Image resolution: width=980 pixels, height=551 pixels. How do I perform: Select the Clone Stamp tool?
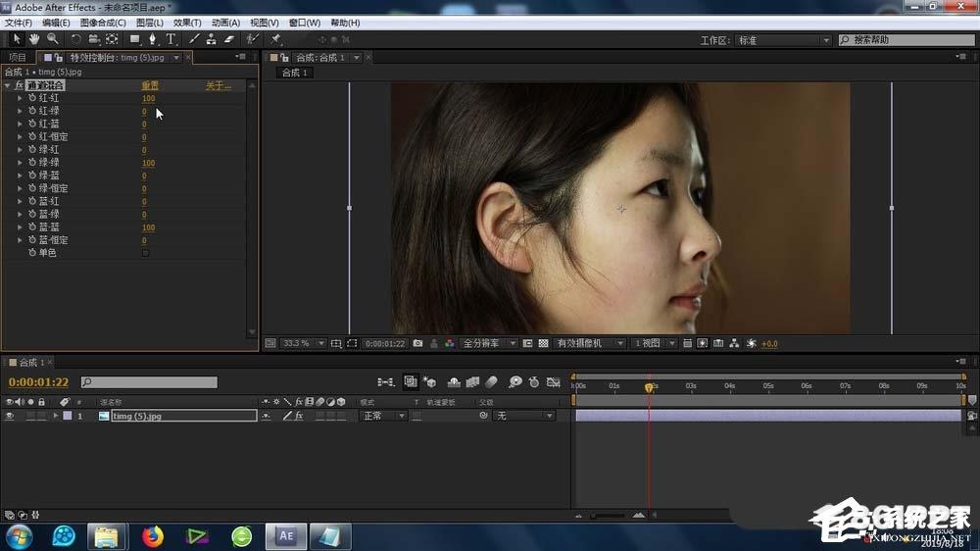click(x=212, y=39)
